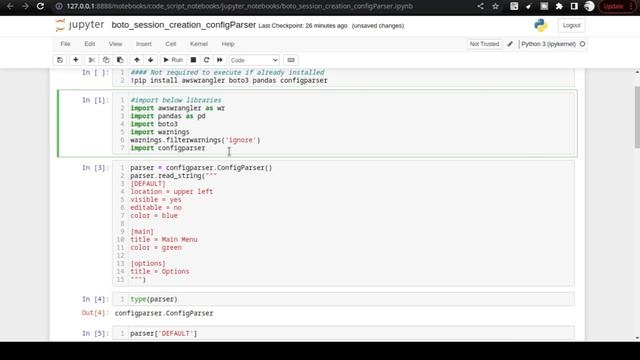
Task: Click the Python logo icon
Action: [541, 25]
